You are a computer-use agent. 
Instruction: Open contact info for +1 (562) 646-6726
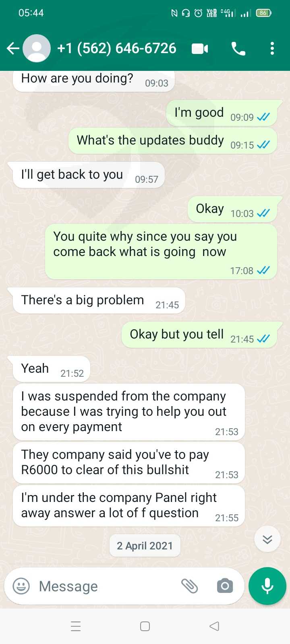(x=117, y=49)
